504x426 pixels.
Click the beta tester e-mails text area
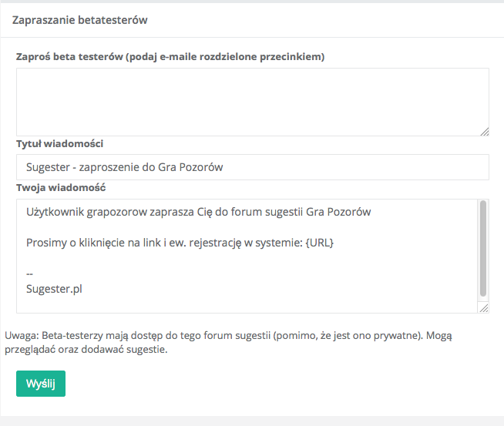click(252, 102)
